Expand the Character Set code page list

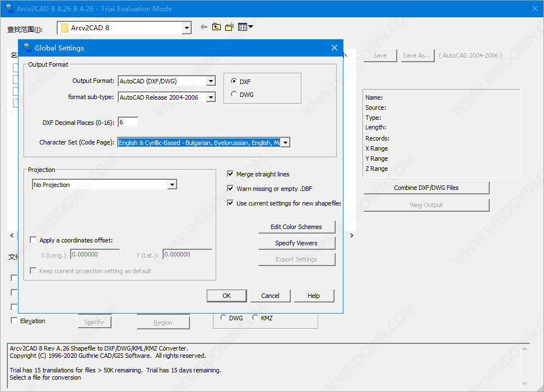click(x=285, y=143)
